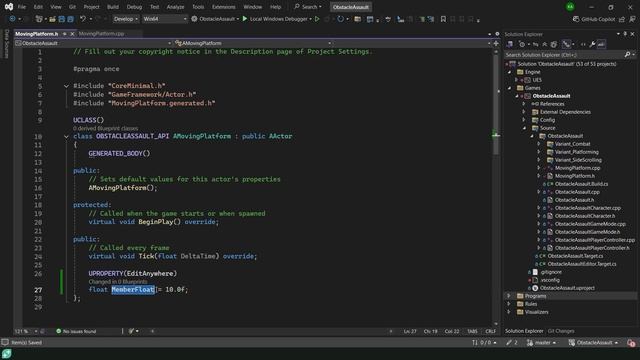Click the Feedback icon at top right
Image resolution: width=640 pixels, height=360 pixels.
point(632,19)
